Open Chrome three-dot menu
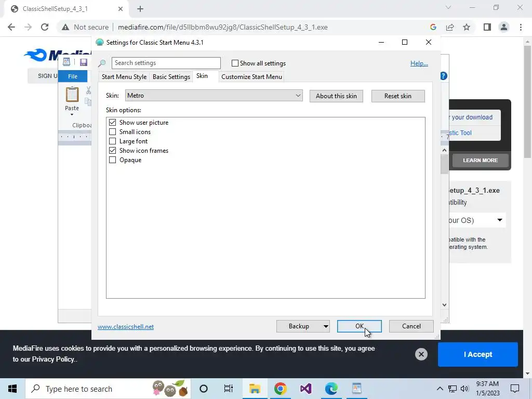This screenshot has width=532, height=399. coord(521,27)
